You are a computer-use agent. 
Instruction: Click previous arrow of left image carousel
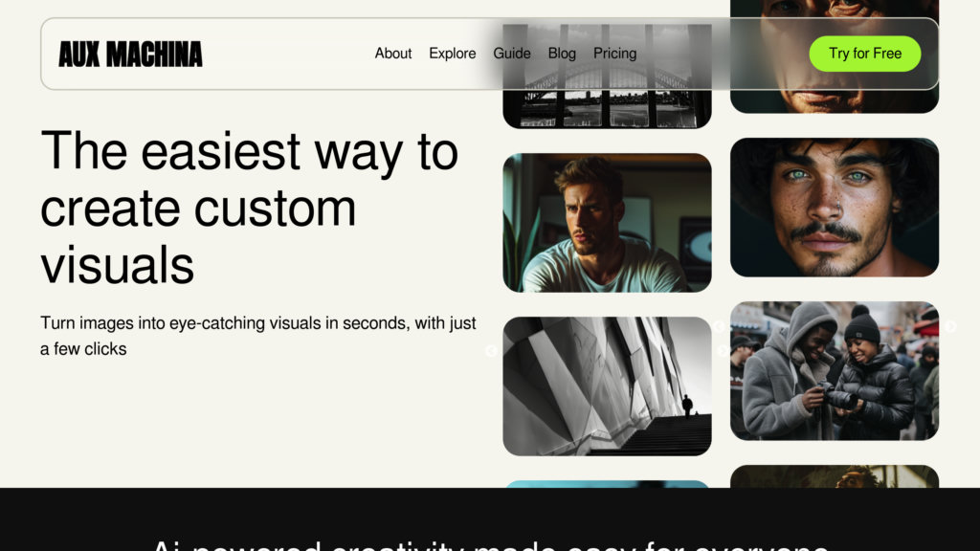pyautogui.click(x=491, y=351)
